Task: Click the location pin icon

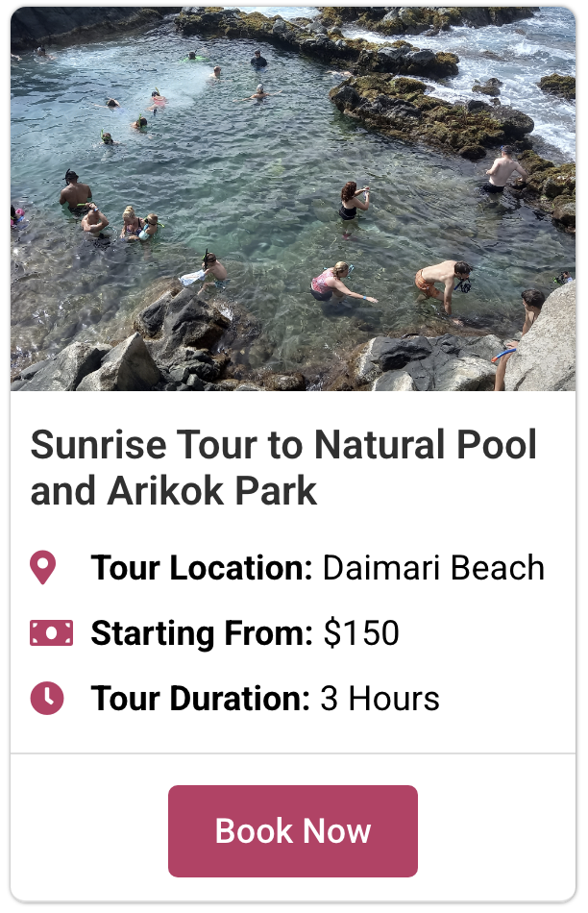Action: pos(43,568)
